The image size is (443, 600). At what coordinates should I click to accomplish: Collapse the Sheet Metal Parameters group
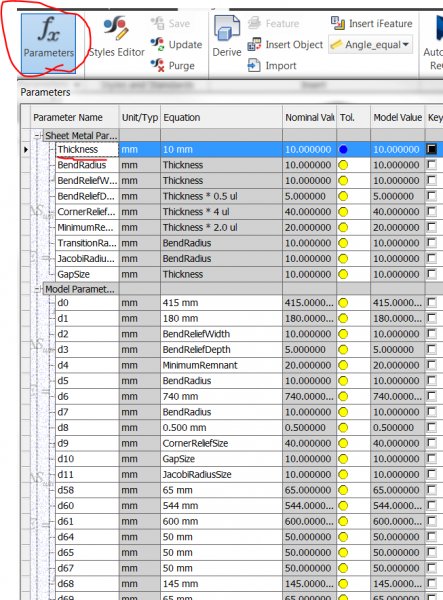[x=38, y=135]
